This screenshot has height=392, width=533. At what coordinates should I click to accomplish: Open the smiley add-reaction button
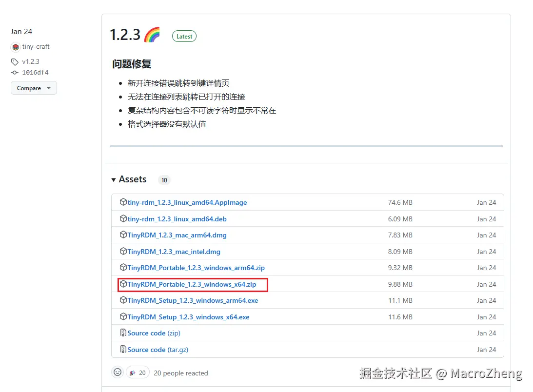point(117,372)
